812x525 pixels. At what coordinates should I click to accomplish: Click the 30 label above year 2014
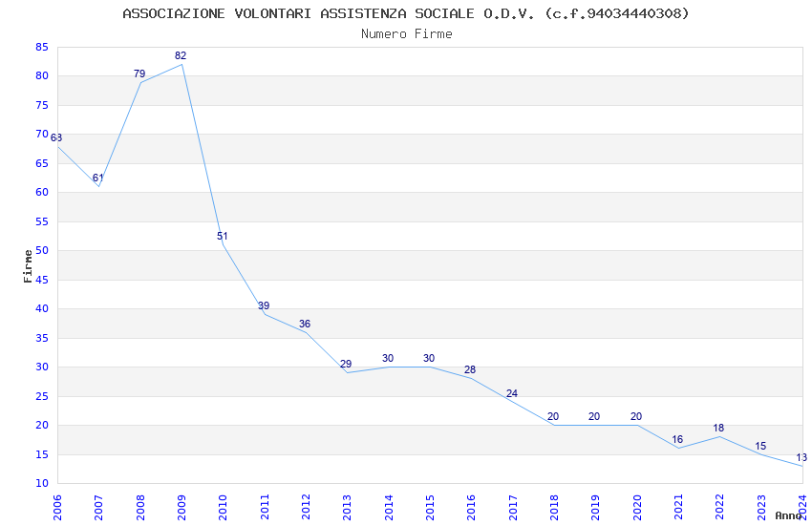388,358
